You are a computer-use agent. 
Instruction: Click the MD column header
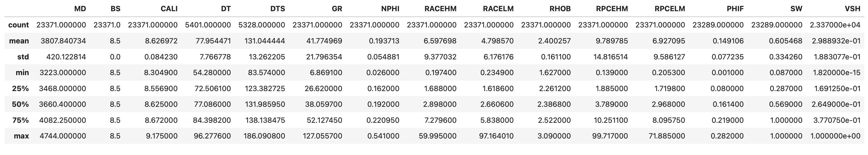(80, 9)
